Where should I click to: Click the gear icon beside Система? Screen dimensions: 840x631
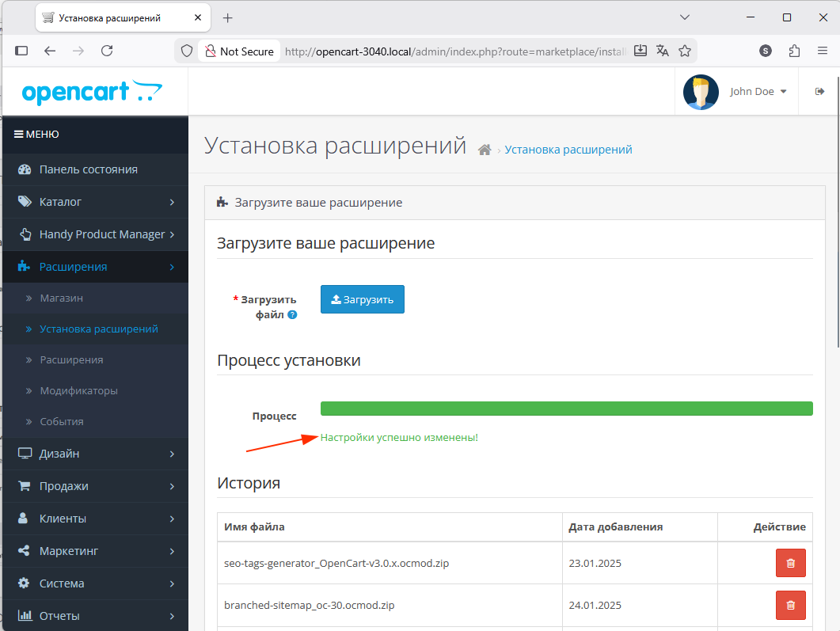24,583
